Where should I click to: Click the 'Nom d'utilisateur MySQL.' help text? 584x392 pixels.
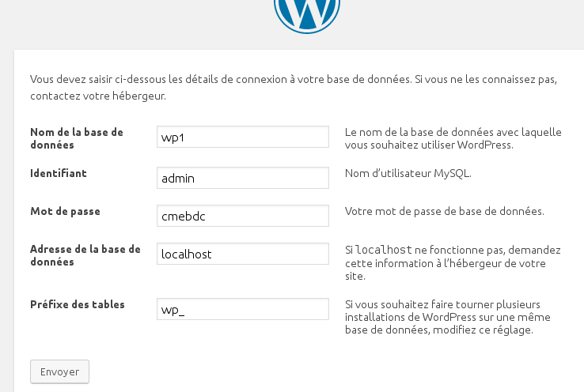(x=408, y=173)
